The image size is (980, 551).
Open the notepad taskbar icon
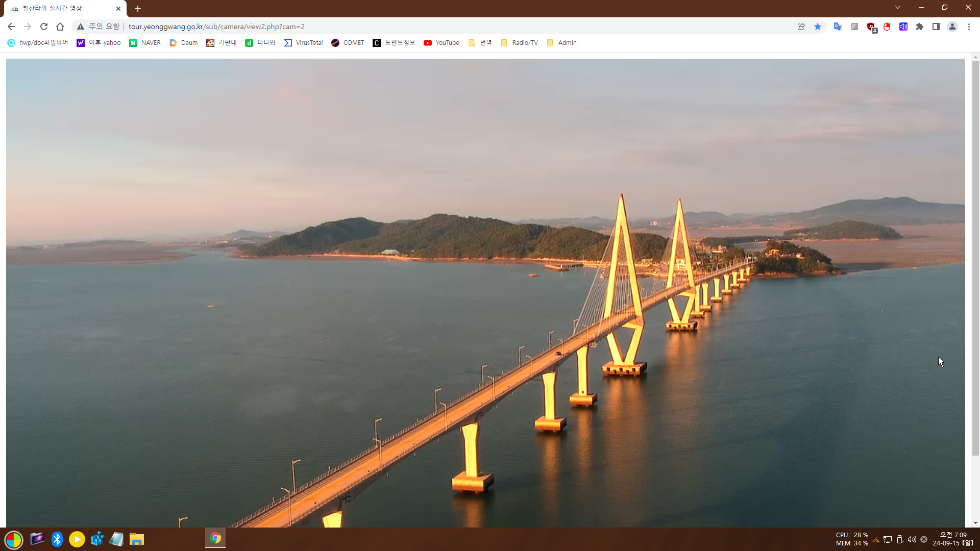coord(117,539)
